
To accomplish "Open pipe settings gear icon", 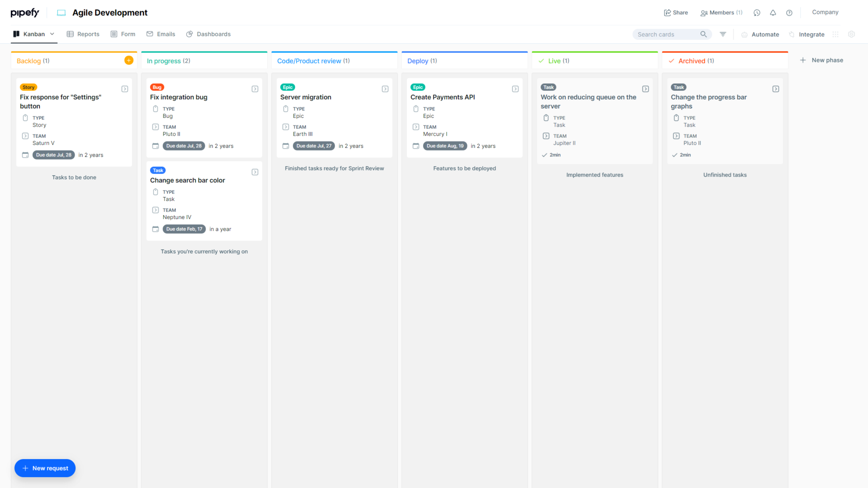I will (852, 34).
